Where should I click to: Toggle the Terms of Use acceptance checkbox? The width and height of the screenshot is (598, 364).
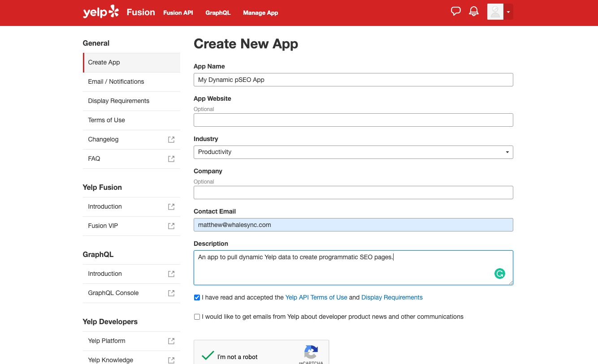pos(197,297)
